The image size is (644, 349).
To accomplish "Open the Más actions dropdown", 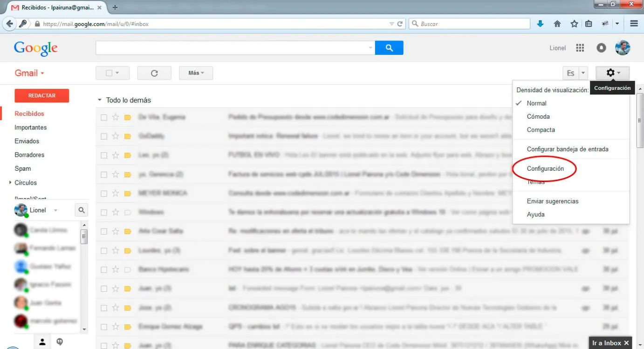I will [196, 73].
